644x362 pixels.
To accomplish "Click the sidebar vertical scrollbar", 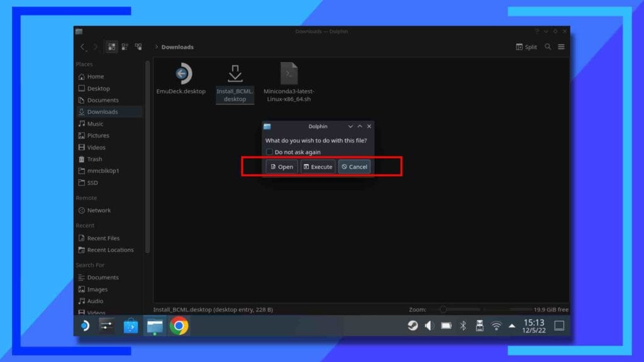I will [147, 156].
